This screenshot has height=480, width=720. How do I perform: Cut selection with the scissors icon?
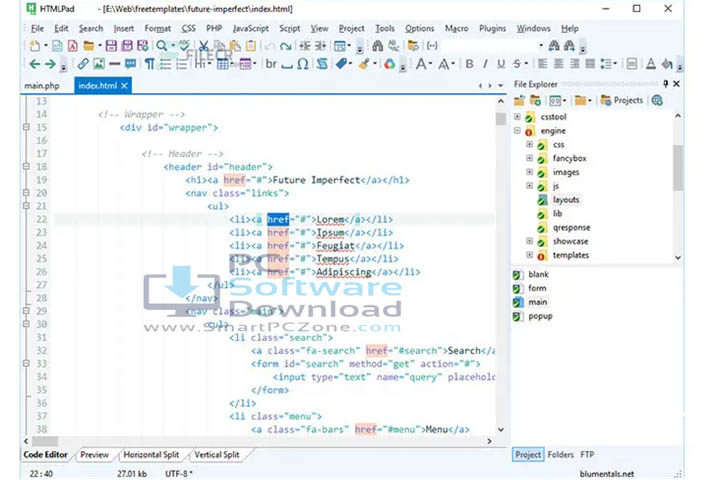[x=203, y=45]
